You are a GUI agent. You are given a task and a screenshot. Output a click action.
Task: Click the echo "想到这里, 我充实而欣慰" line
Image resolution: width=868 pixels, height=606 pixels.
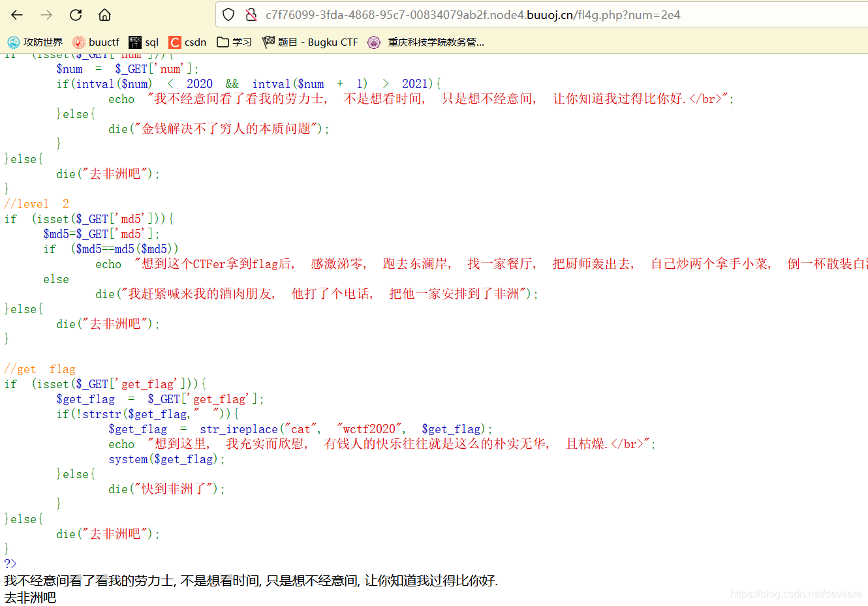(x=382, y=444)
